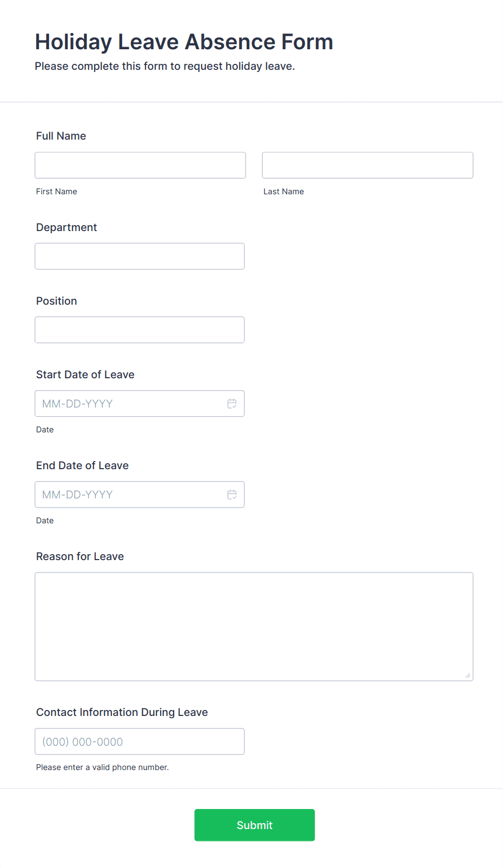Click the Position input field
The height and width of the screenshot is (868, 503).
coord(139,330)
